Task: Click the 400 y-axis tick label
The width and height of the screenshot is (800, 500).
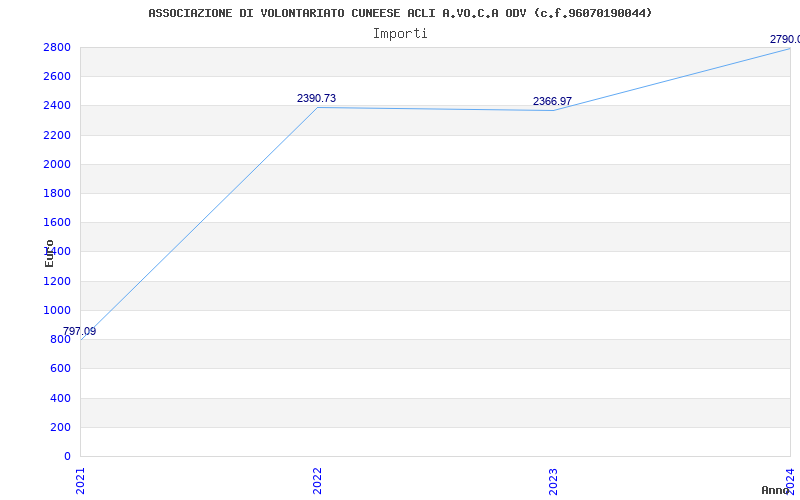Action: click(61, 398)
